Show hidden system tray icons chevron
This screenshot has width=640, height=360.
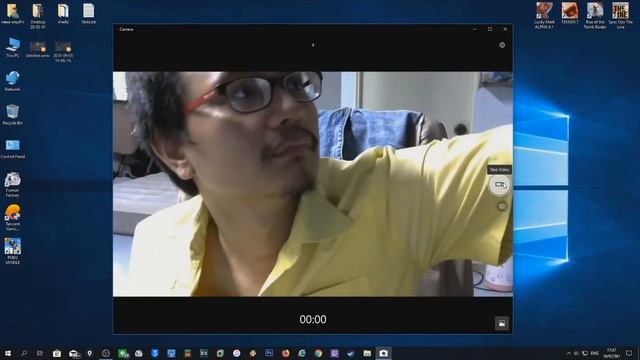tap(569, 353)
